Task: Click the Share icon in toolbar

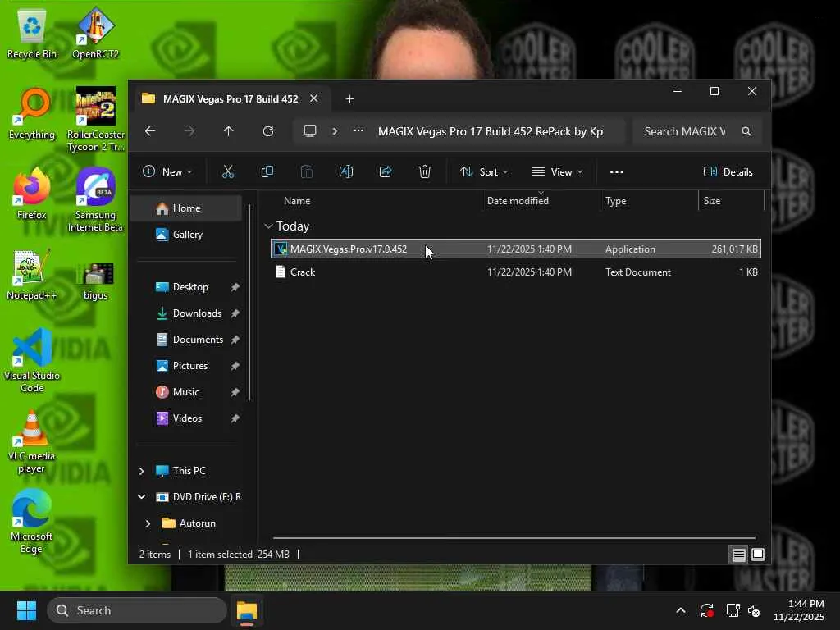Action: (386, 171)
